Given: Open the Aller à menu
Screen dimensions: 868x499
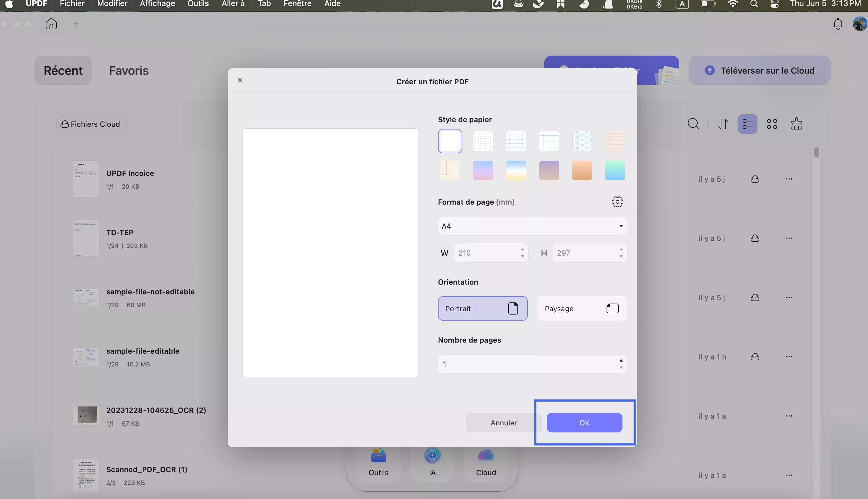Looking at the screenshot, I should [x=233, y=4].
